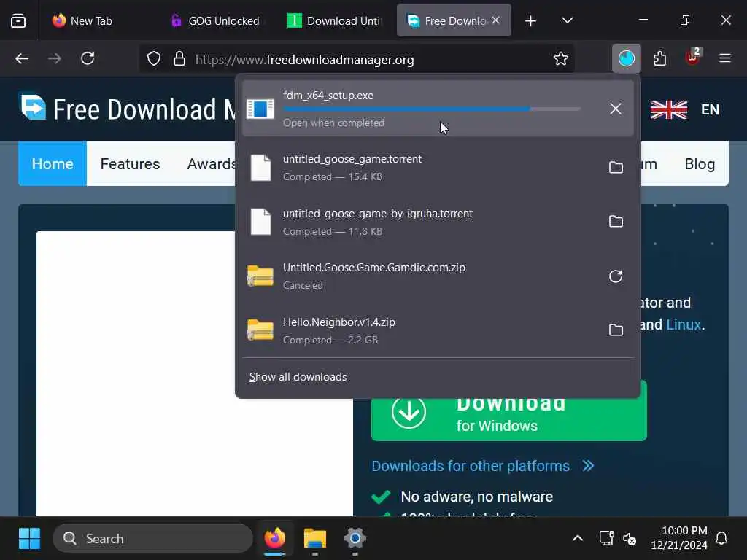Image resolution: width=747 pixels, height=560 pixels.
Task: Open network status tray icon
Action: point(606,539)
